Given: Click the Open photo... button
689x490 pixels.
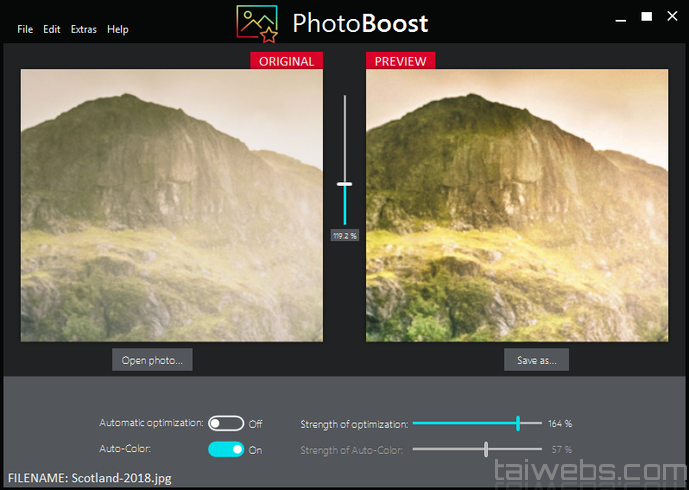Looking at the screenshot, I should 152,360.
